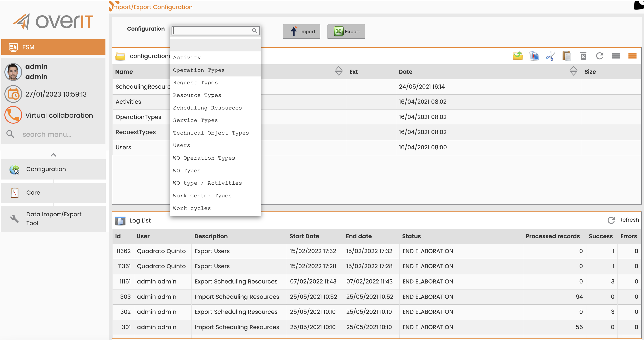The image size is (644, 340).
Task: Select Work cycles option
Action: point(215,208)
